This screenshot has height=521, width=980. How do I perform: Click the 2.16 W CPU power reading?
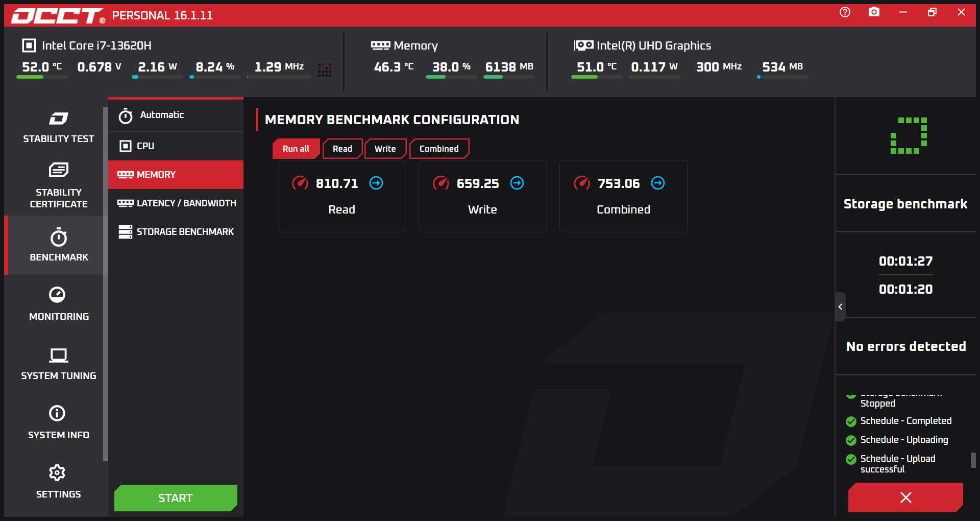158,67
